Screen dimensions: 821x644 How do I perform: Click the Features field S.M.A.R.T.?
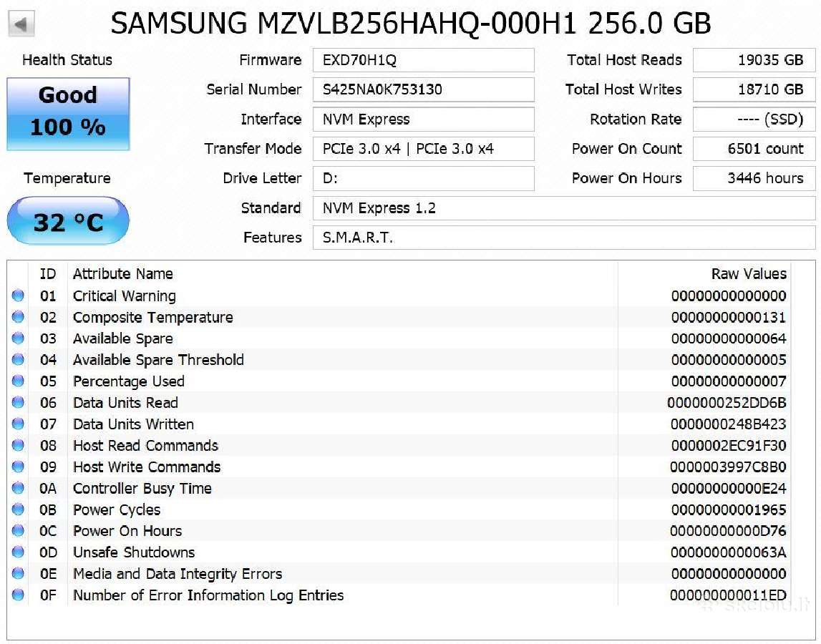[x=564, y=238]
